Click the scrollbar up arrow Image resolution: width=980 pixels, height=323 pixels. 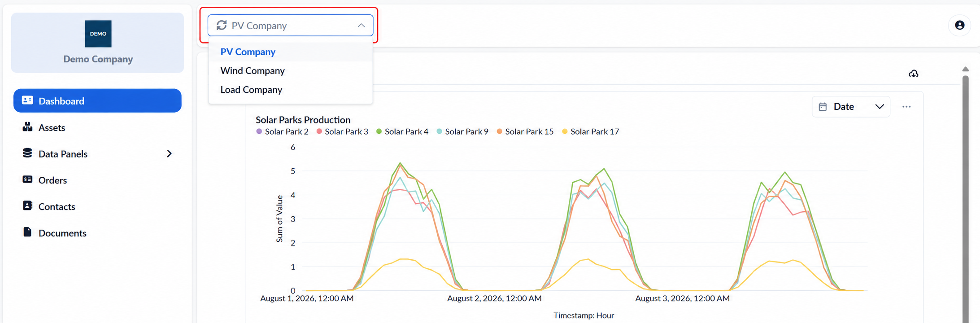click(x=966, y=69)
